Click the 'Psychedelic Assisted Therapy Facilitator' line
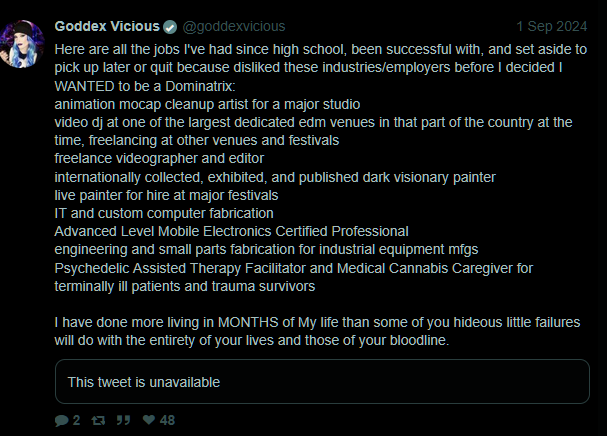The height and width of the screenshot is (436, 607). 294,267
